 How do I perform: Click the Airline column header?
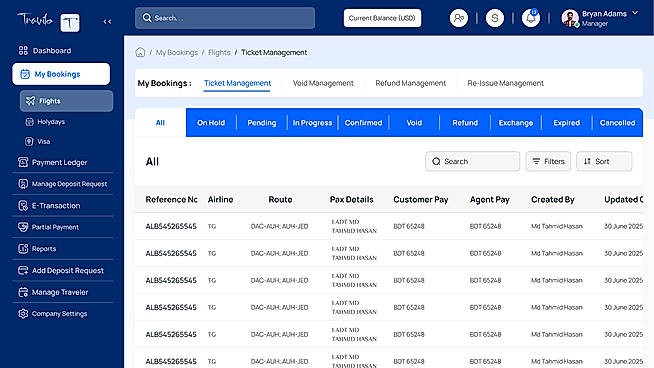click(x=220, y=199)
